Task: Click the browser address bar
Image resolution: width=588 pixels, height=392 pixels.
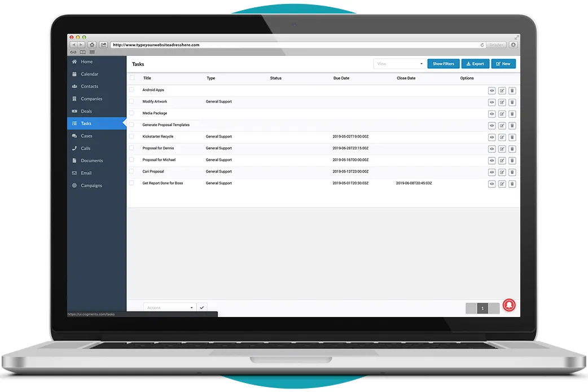Action: click(293, 45)
